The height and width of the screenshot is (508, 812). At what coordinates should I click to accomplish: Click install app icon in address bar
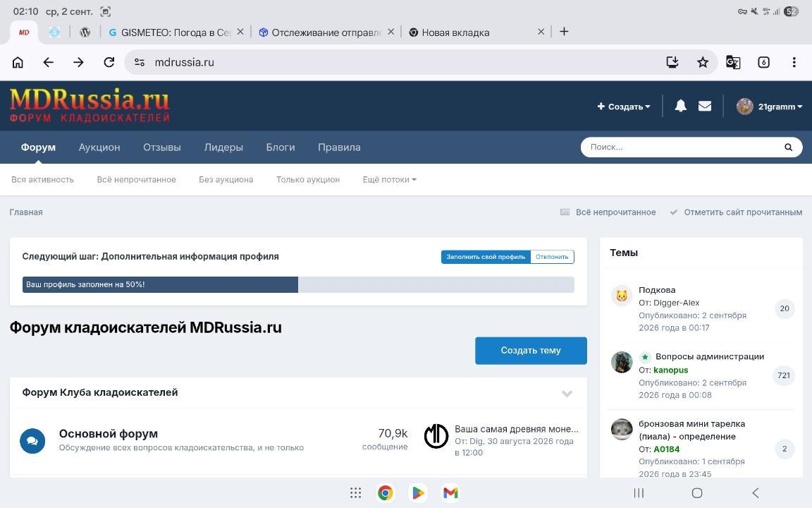coord(672,62)
